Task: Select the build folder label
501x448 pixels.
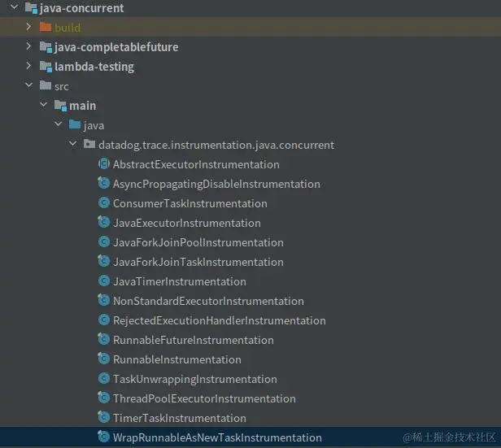Action: pyautogui.click(x=68, y=28)
